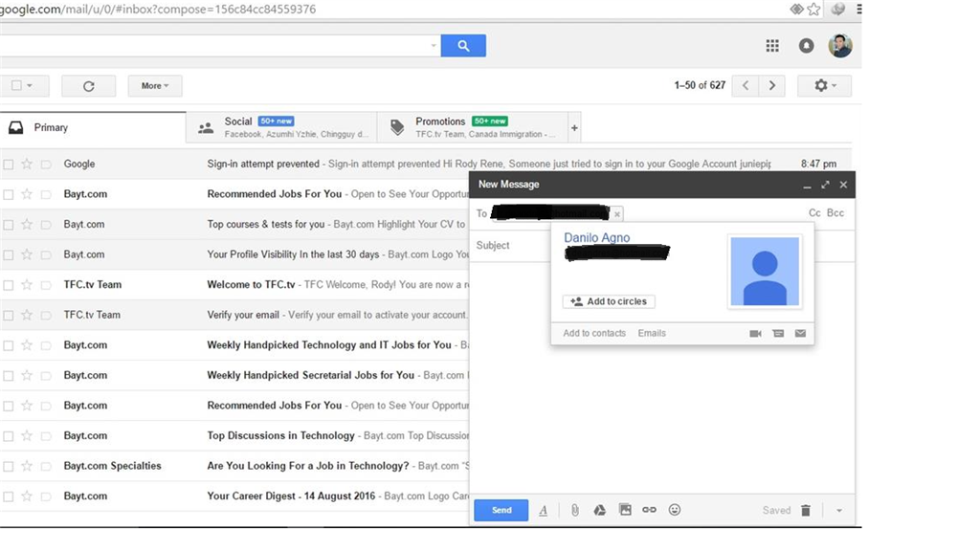Select the Verify your email checkbox

click(8, 316)
